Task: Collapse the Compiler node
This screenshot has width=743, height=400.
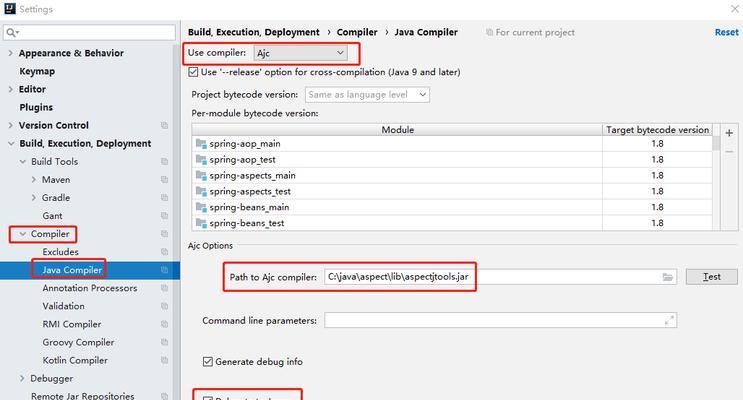Action: tap(22, 234)
